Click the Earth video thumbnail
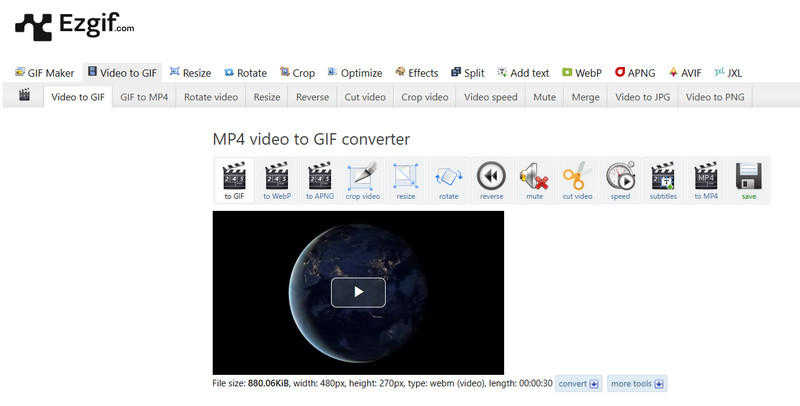The image size is (800, 406). (358, 293)
